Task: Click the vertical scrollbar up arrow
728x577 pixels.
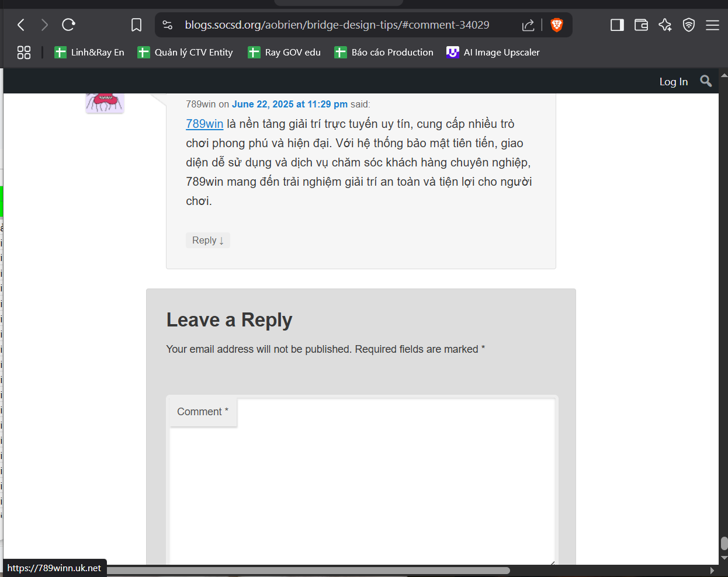Action: click(x=724, y=75)
